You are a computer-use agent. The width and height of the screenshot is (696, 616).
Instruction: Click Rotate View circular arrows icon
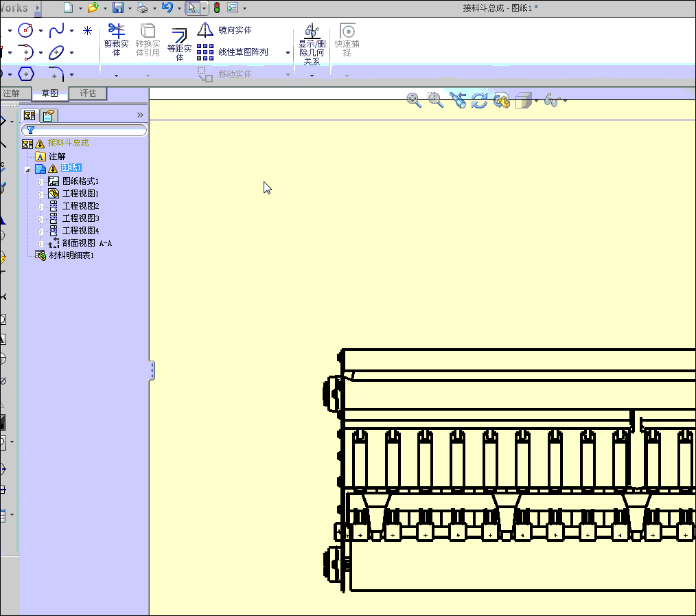pos(479,100)
